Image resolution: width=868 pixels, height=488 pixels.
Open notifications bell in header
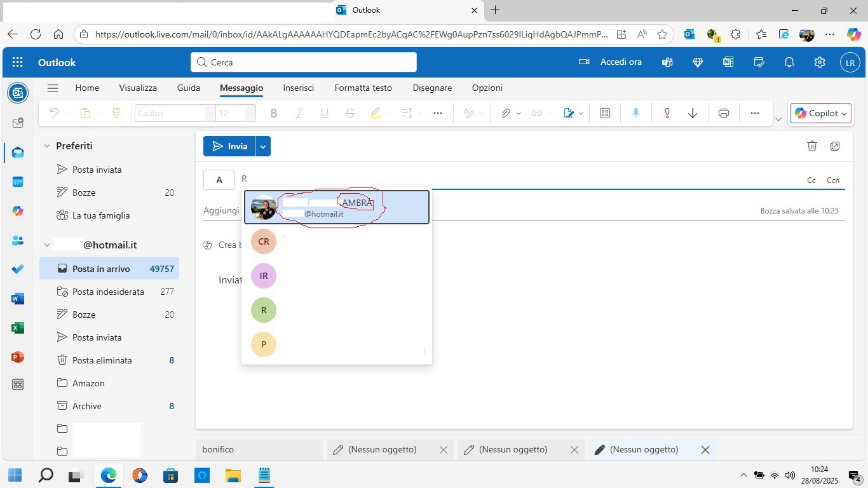[789, 62]
